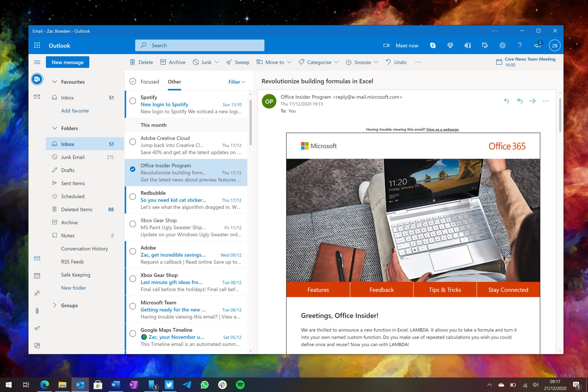
Task: Expand the Favourites folder section
Action: point(54,81)
